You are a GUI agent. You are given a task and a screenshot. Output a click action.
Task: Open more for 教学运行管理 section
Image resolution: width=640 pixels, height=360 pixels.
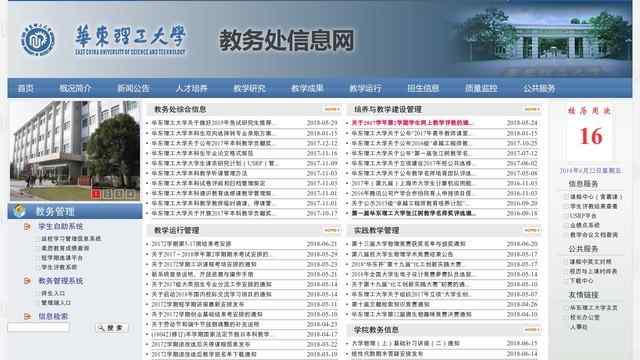click(x=331, y=230)
